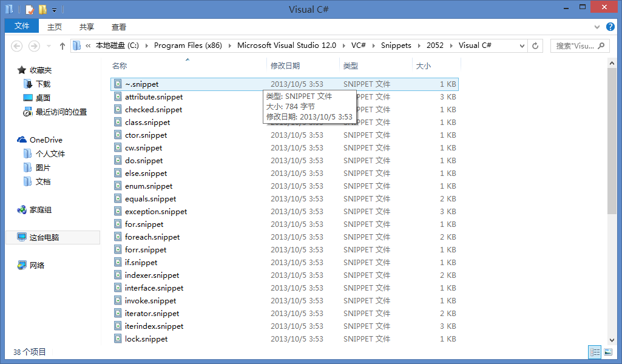
Task: Click Snippets in the breadcrumb path
Action: pyautogui.click(x=396, y=45)
